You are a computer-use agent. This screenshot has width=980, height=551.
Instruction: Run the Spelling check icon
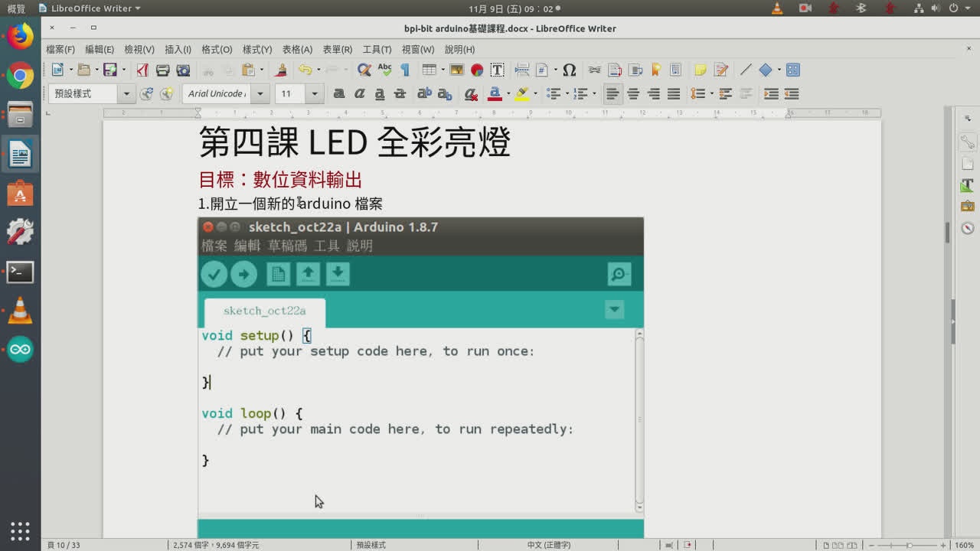pos(384,70)
